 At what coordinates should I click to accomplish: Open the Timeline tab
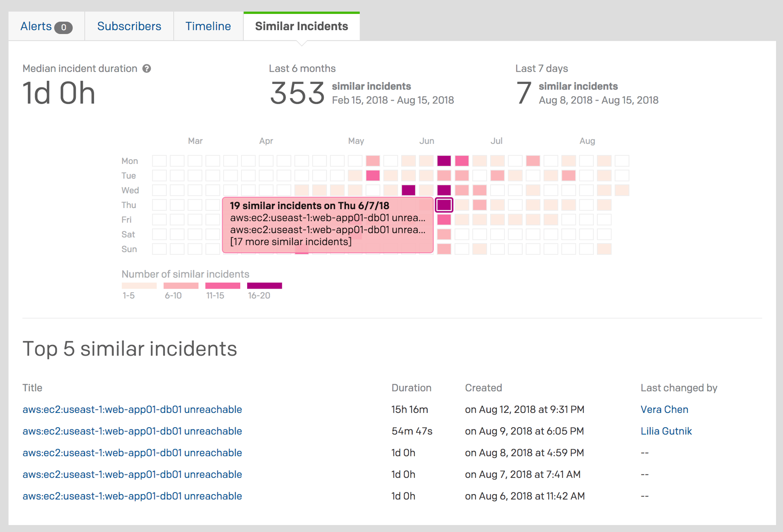tap(208, 26)
